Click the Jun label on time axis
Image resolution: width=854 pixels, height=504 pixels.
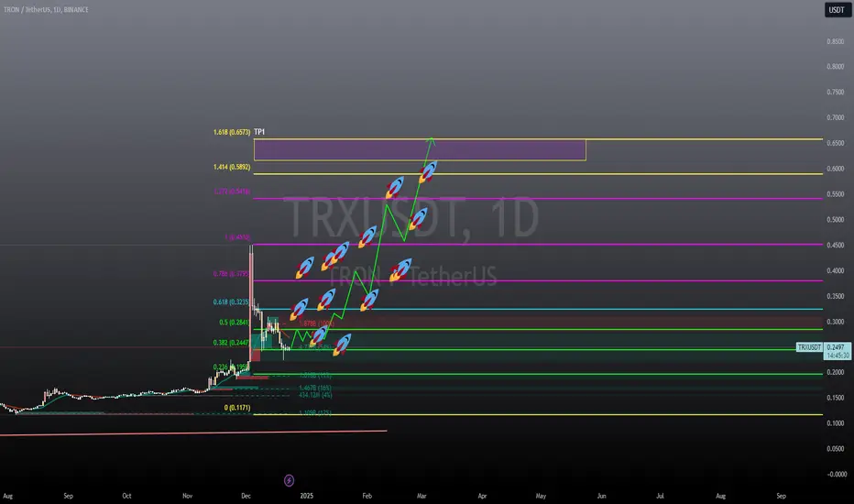(601, 496)
